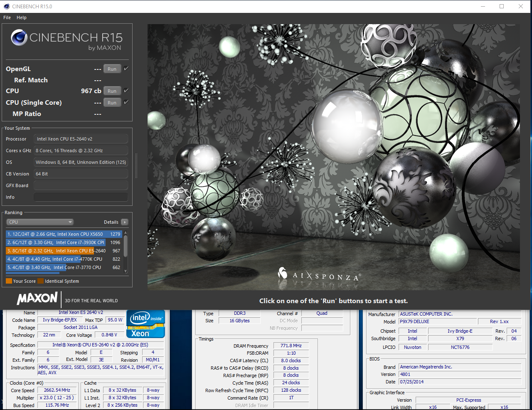532x410 pixels.
Task: Click CPU-Z Instructions list text
Action: pyautogui.click(x=100, y=370)
